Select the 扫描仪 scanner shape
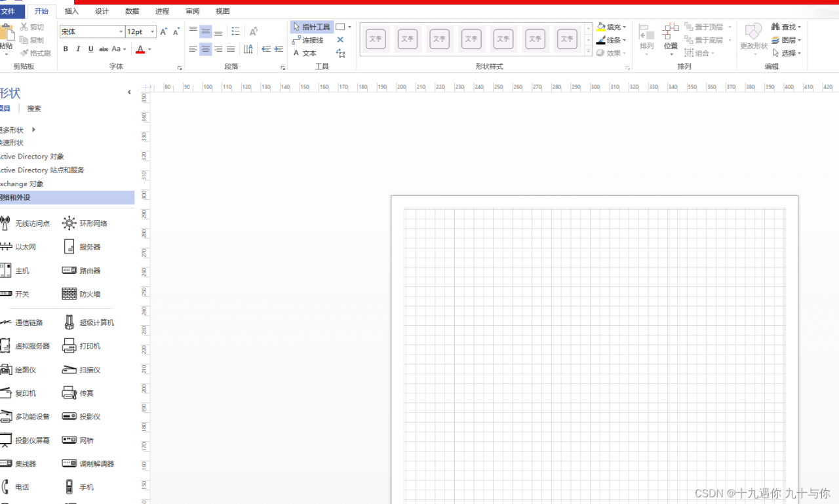This screenshot has height=504, width=839. (x=82, y=370)
